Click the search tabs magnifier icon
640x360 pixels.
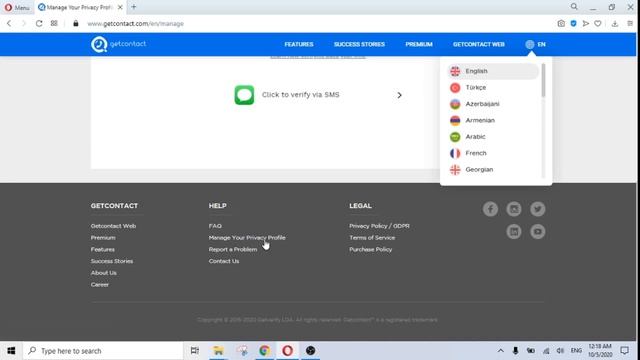(574, 7)
